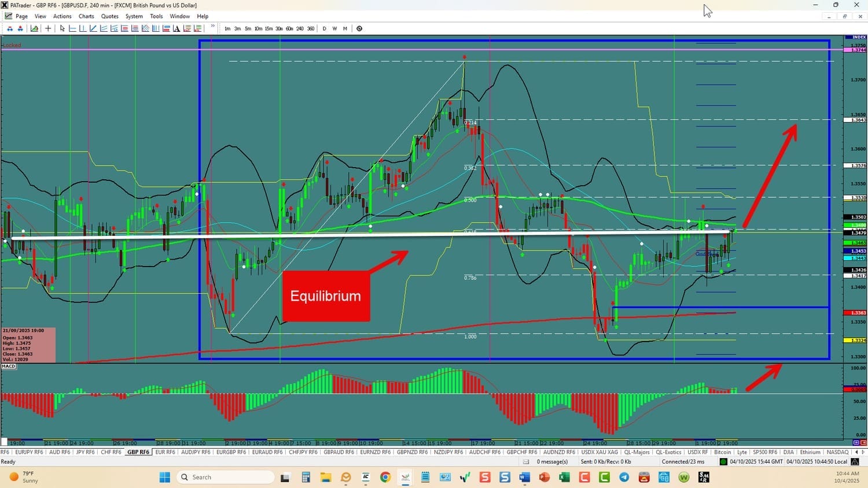Click the 1.3363 red price label
Screen dimensions: 868x488
click(859, 313)
